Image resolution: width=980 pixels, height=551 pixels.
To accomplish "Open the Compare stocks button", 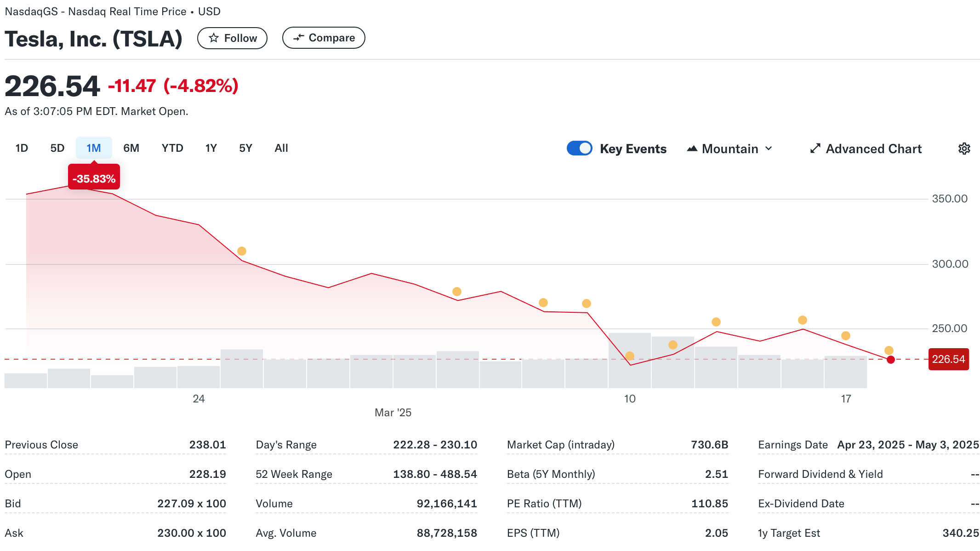I will pos(324,38).
